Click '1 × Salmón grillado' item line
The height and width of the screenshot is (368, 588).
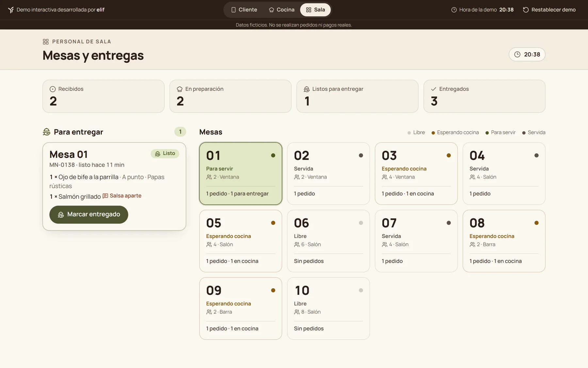pos(75,196)
